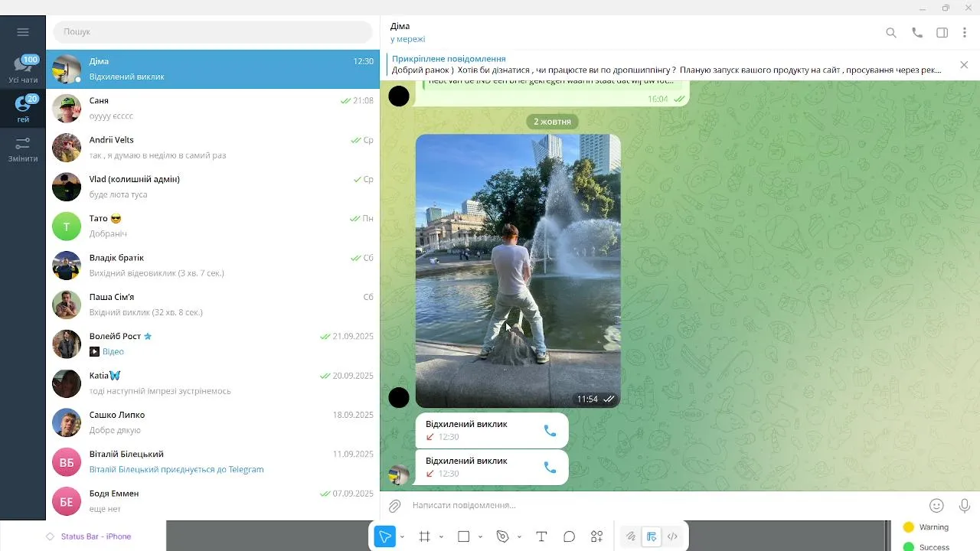Open Бодя Еммен chat
The width and height of the screenshot is (980, 551).
point(213,501)
